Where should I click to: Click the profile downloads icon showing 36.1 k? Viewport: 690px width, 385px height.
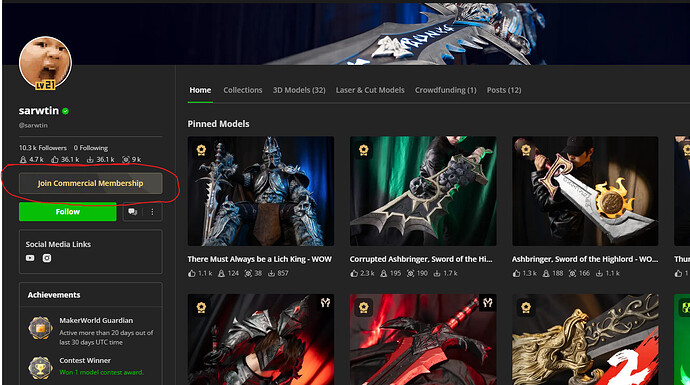click(90, 159)
